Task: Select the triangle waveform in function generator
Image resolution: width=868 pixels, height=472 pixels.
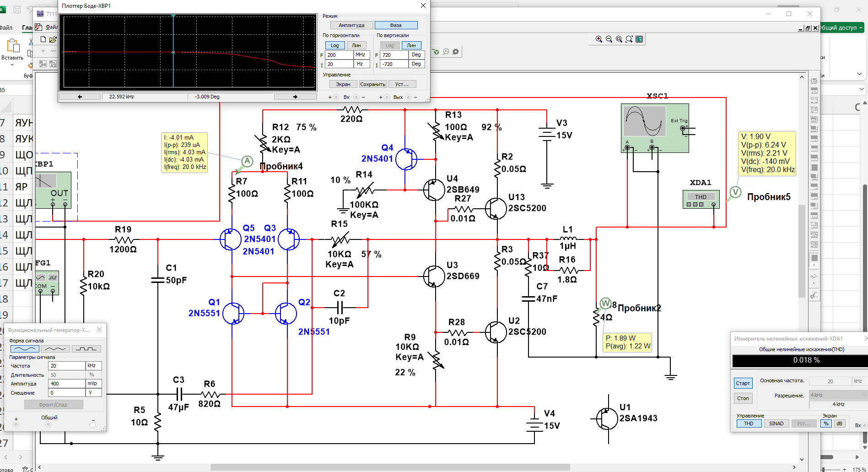Action: click(x=55, y=349)
